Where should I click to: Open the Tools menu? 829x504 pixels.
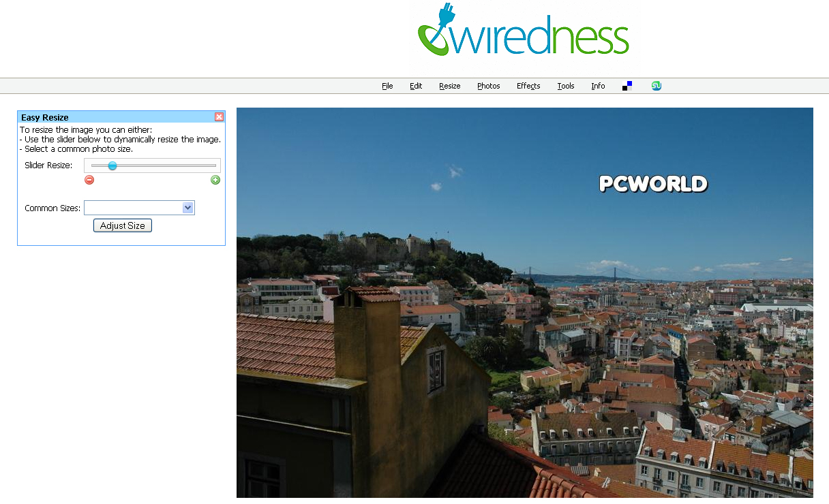coord(566,86)
